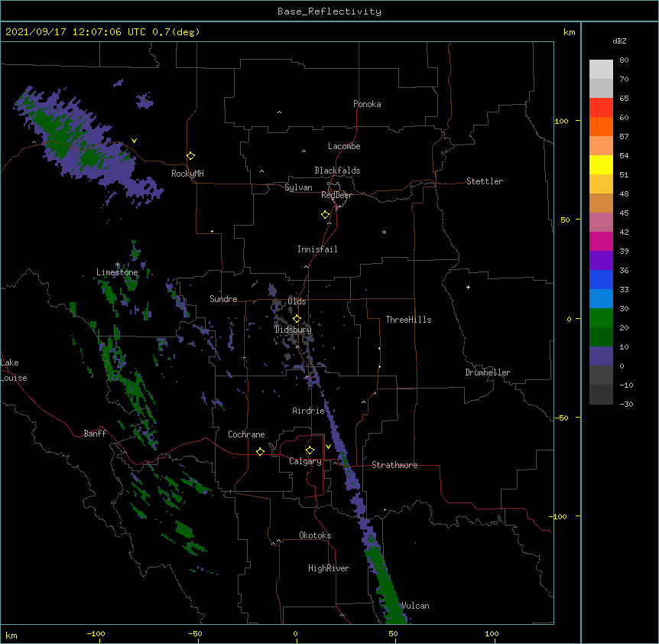Click the Airdrie label
The image size is (659, 644).
(309, 411)
